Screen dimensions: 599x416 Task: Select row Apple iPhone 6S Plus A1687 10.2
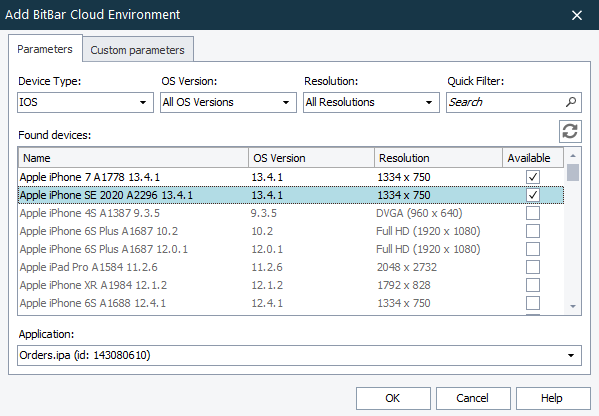[x=291, y=231]
